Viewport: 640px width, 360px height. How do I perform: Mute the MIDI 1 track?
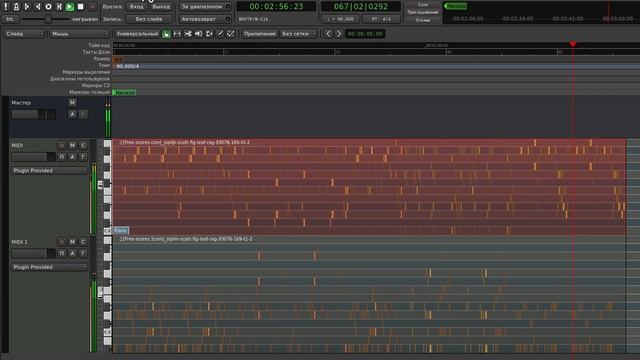coord(72,242)
